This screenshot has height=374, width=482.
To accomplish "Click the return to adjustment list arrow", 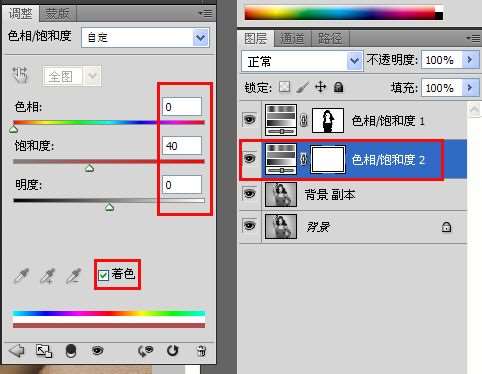I will (16, 351).
